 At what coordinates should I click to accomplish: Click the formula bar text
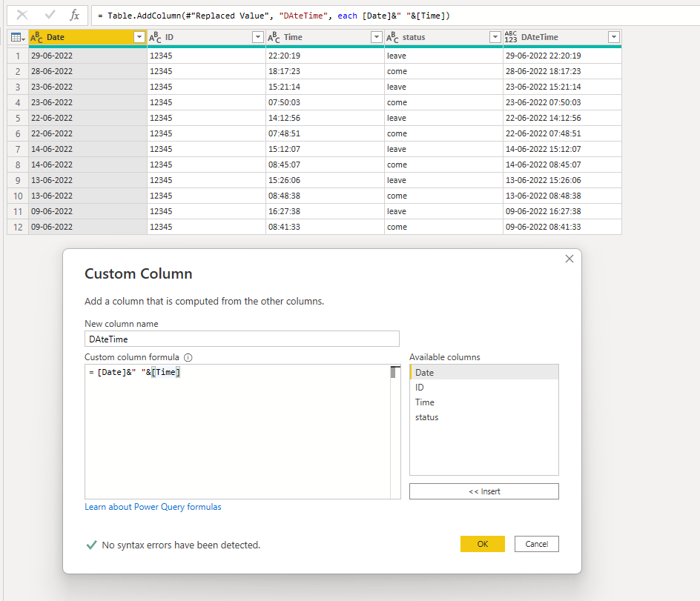point(274,16)
